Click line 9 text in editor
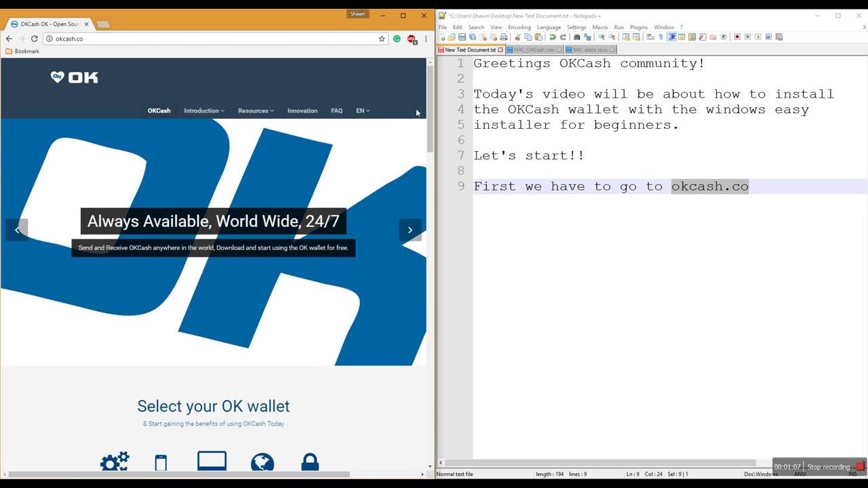This screenshot has width=868, height=488. 611,186
